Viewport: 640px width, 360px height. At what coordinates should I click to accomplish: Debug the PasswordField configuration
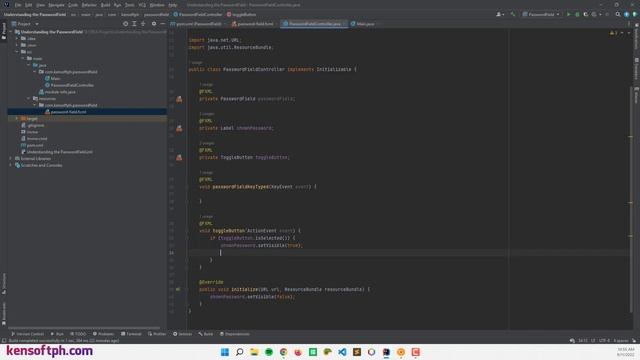(577, 14)
